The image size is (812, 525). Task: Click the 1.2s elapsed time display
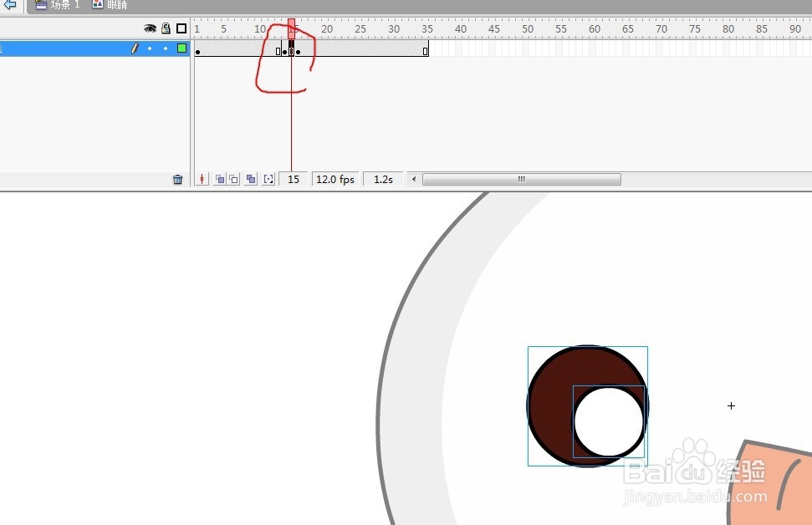tap(383, 179)
